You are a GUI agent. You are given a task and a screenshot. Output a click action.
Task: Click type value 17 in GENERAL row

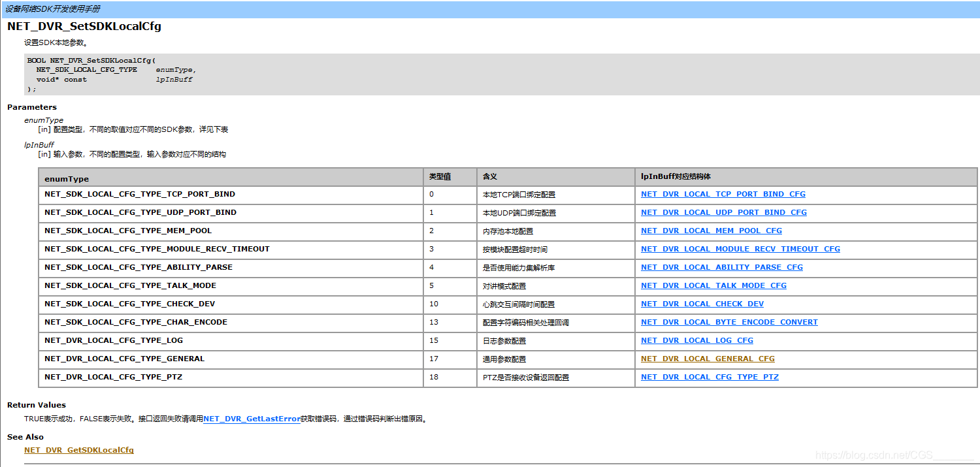click(434, 359)
